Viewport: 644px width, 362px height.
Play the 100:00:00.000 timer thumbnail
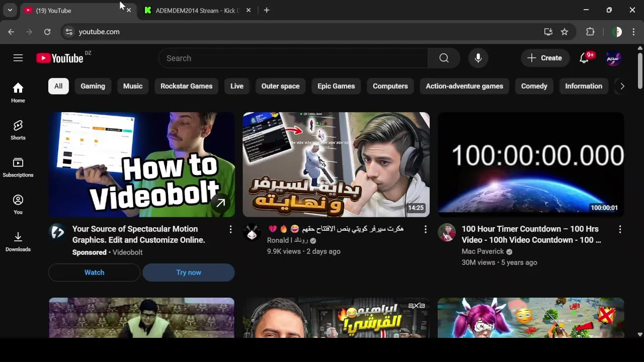tap(531, 164)
